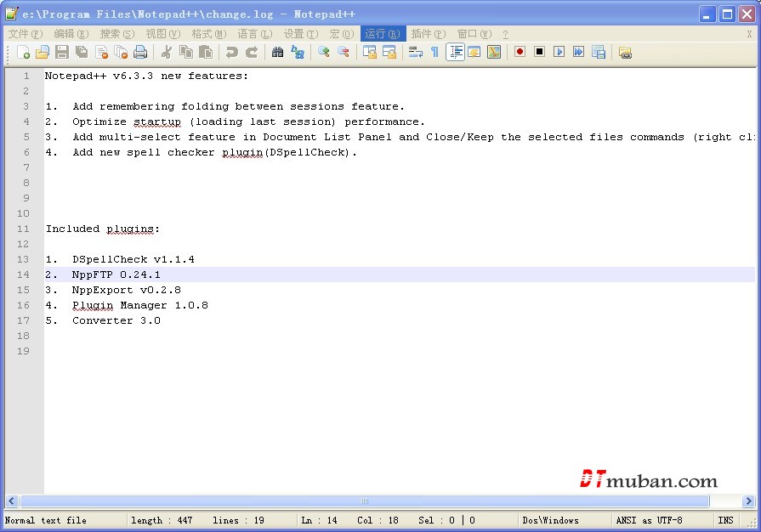761x532 pixels.
Task: Play the recorded macro
Action: 559,53
